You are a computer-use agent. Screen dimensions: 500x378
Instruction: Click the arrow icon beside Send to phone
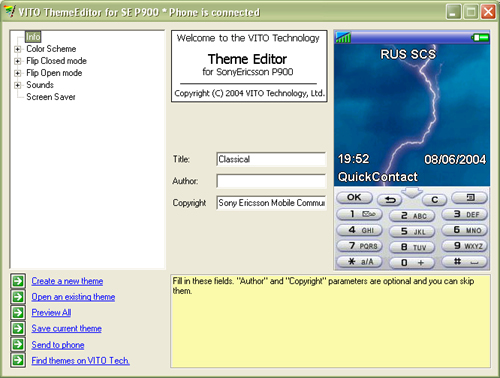[x=18, y=344]
